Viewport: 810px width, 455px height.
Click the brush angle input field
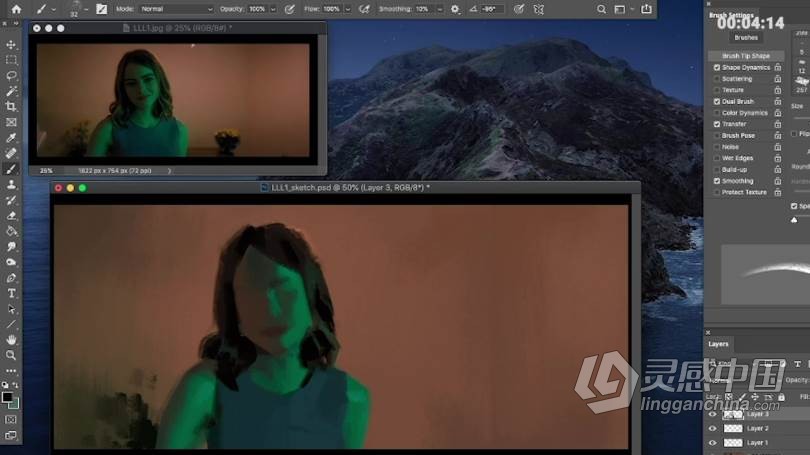point(491,9)
